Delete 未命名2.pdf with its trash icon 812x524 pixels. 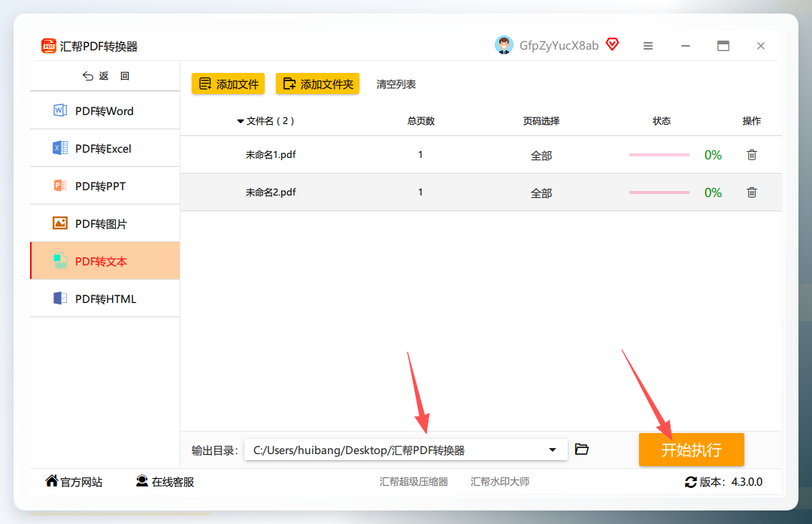pyautogui.click(x=752, y=192)
